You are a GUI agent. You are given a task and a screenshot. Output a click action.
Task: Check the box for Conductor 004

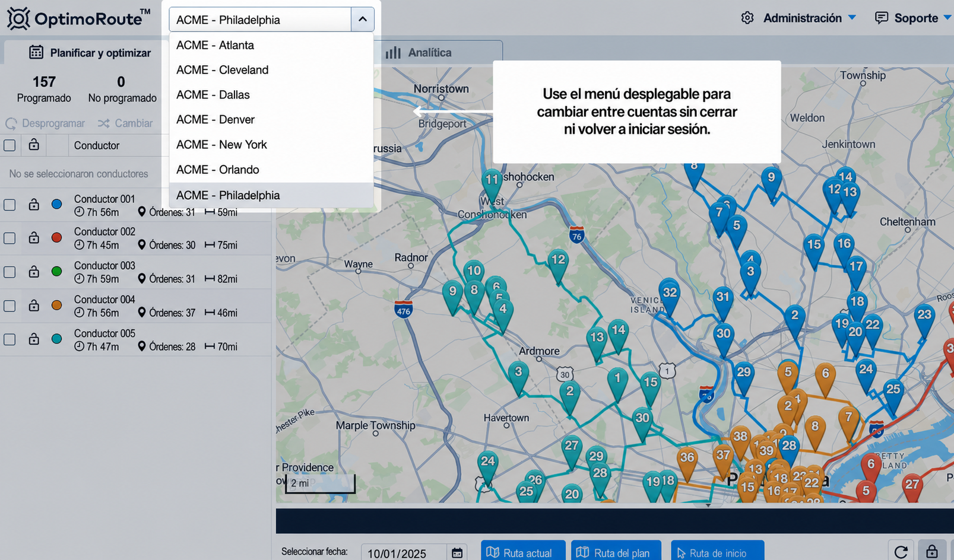coord(9,306)
